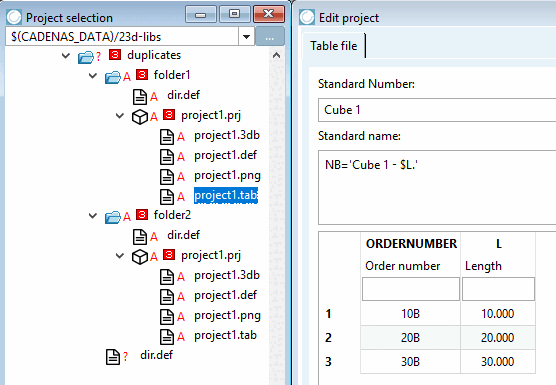Click the cube icon of folder2 project1.prj

[x=140, y=257]
